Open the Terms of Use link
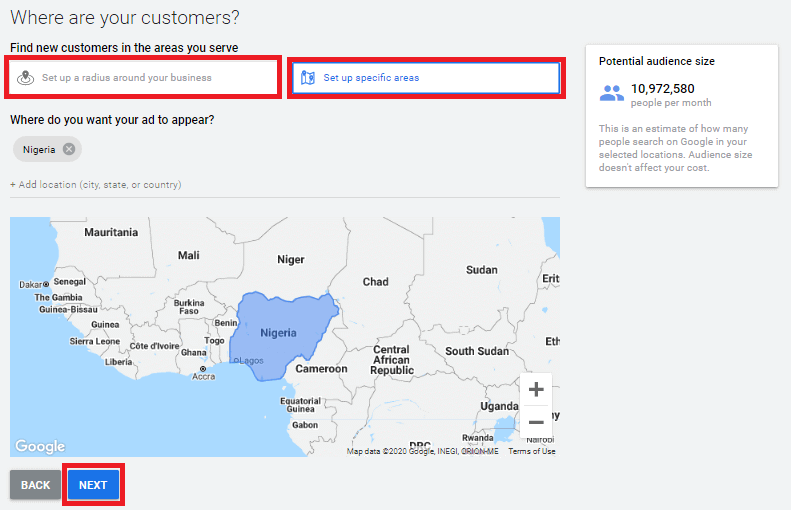 [x=531, y=451]
